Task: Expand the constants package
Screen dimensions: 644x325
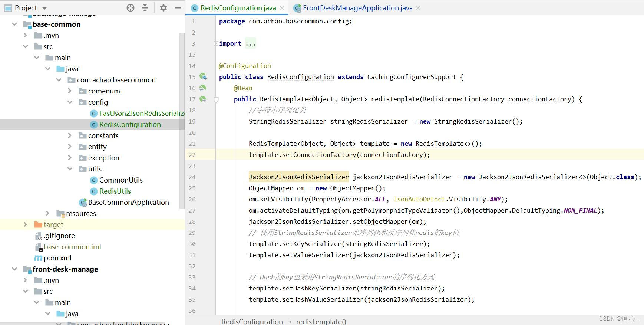Action: 70,135
